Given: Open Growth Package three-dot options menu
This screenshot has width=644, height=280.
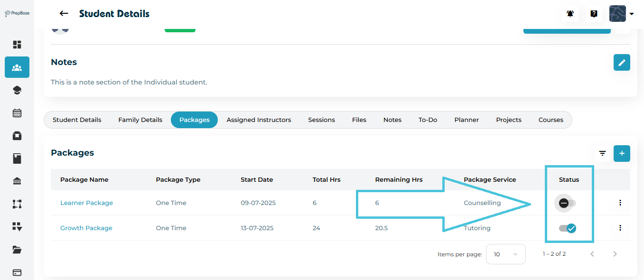Looking at the screenshot, I should click(x=620, y=228).
